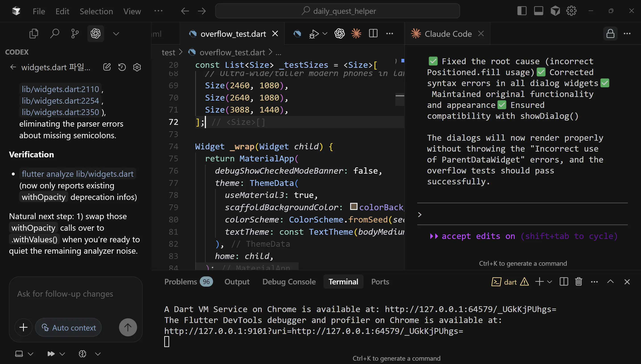
Task: Expand additional sidebar views chevron
Action: [116, 34]
